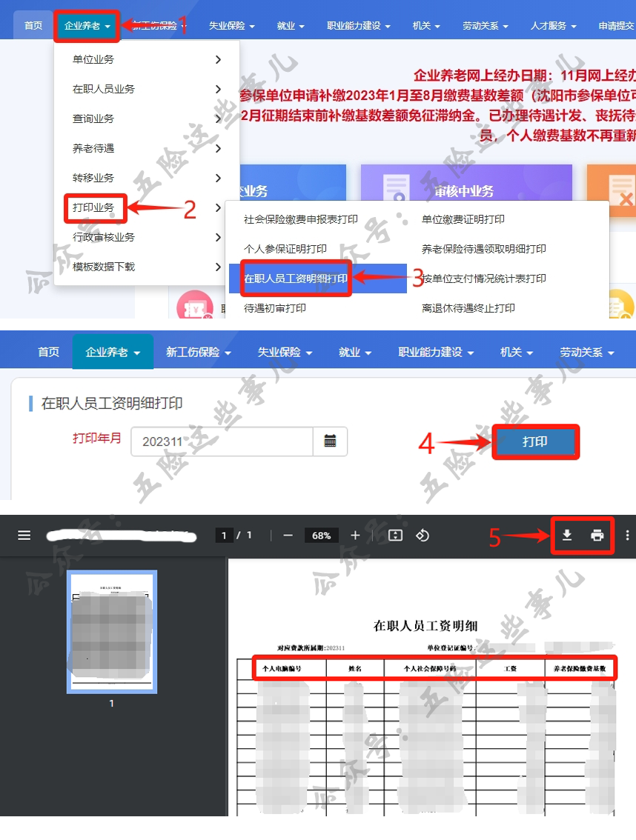Rotate the PDF document counterclockwise
The width and height of the screenshot is (636, 840).
[423, 536]
